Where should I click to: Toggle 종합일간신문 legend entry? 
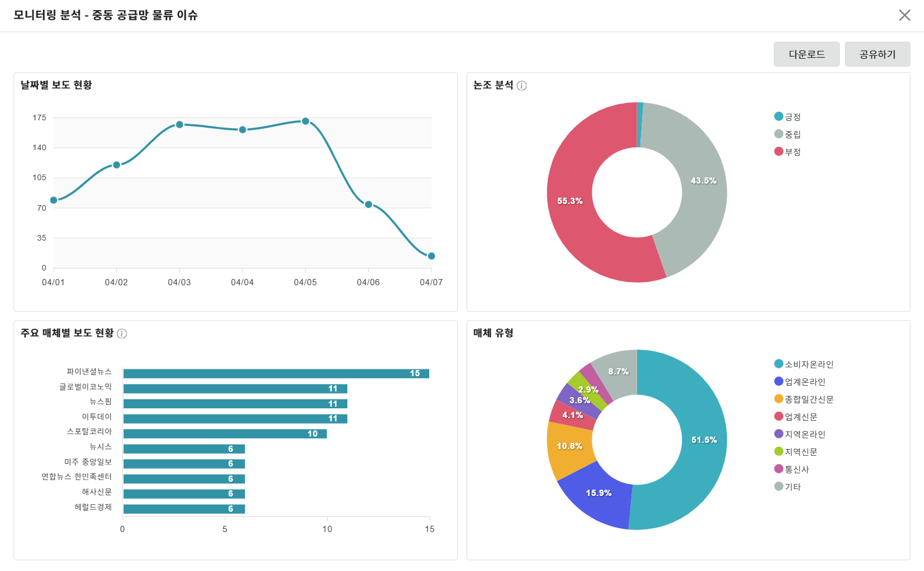[x=804, y=399]
